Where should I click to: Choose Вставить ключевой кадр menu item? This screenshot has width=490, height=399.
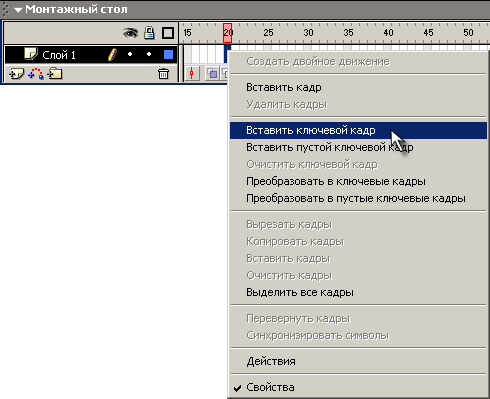click(358, 130)
